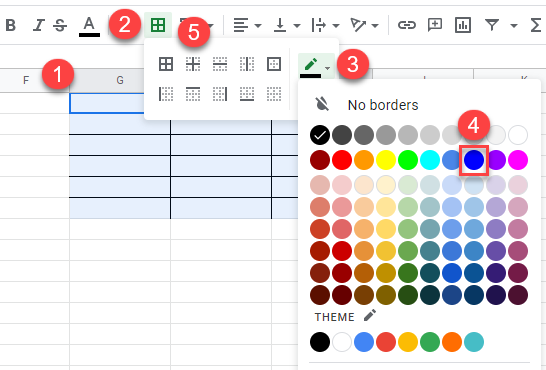The width and height of the screenshot is (546, 370).
Task: Apply right border
Action: pos(220,94)
